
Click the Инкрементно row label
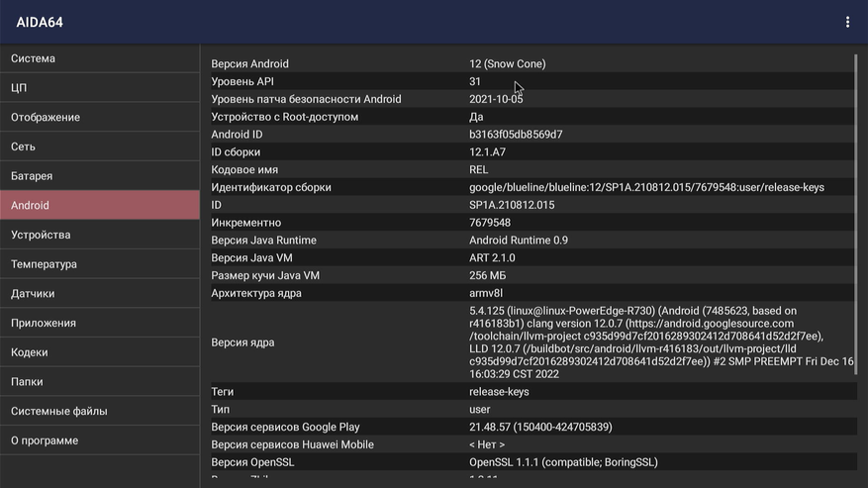click(245, 223)
